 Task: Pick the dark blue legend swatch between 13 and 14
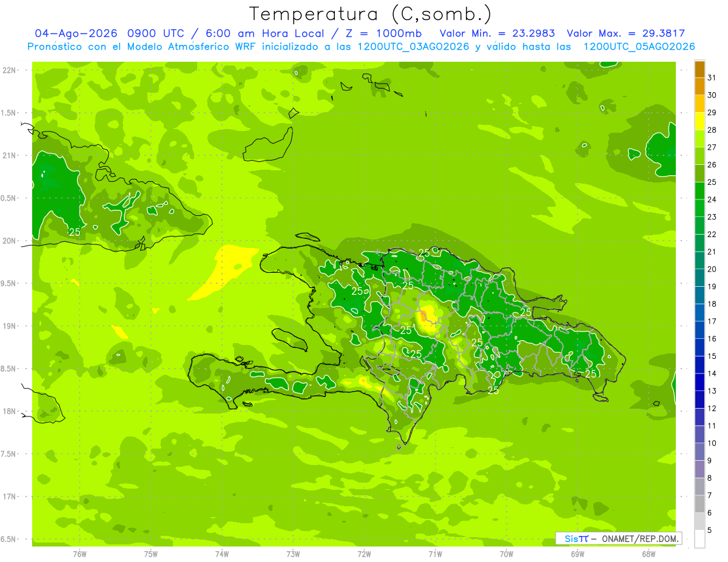tap(699, 382)
